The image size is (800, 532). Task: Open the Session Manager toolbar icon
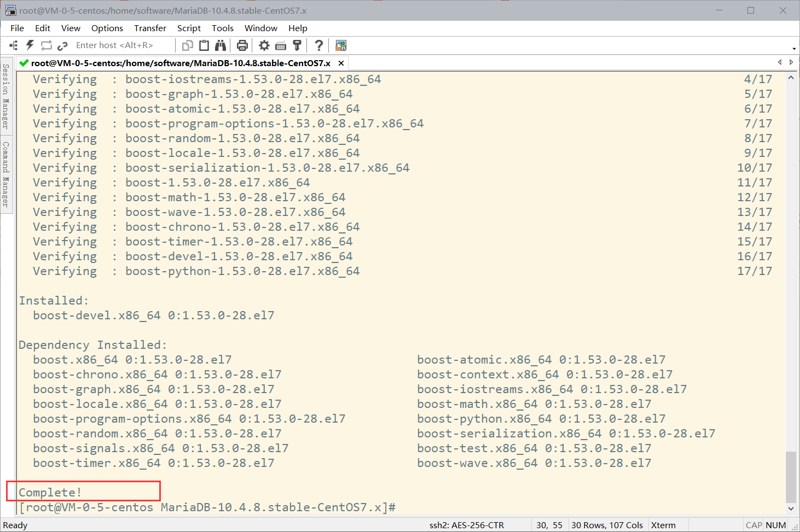[14, 45]
